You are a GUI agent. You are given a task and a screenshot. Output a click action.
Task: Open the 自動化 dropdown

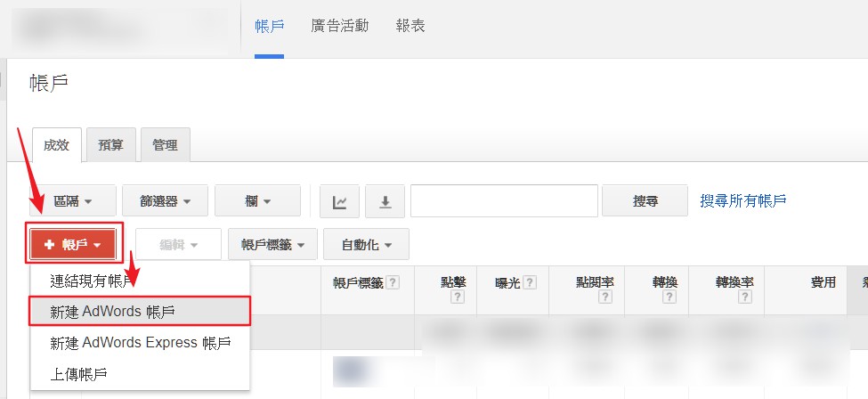point(366,244)
